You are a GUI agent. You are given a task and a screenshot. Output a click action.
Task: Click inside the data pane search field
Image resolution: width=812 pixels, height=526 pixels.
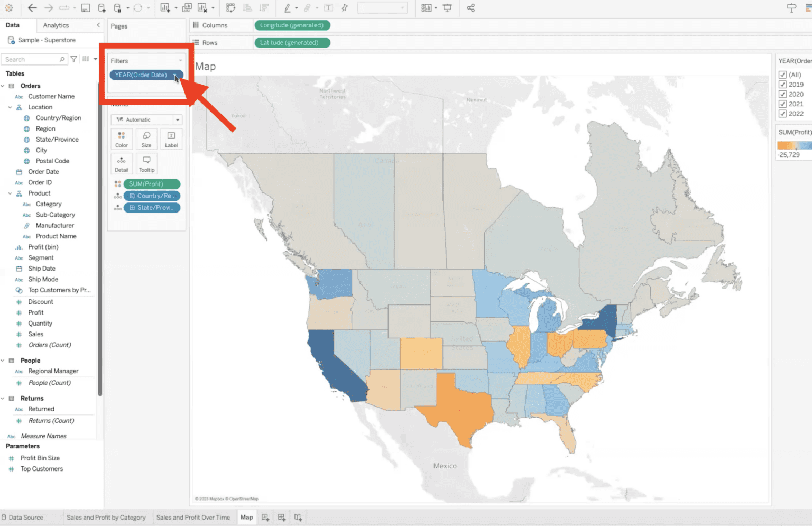point(32,59)
